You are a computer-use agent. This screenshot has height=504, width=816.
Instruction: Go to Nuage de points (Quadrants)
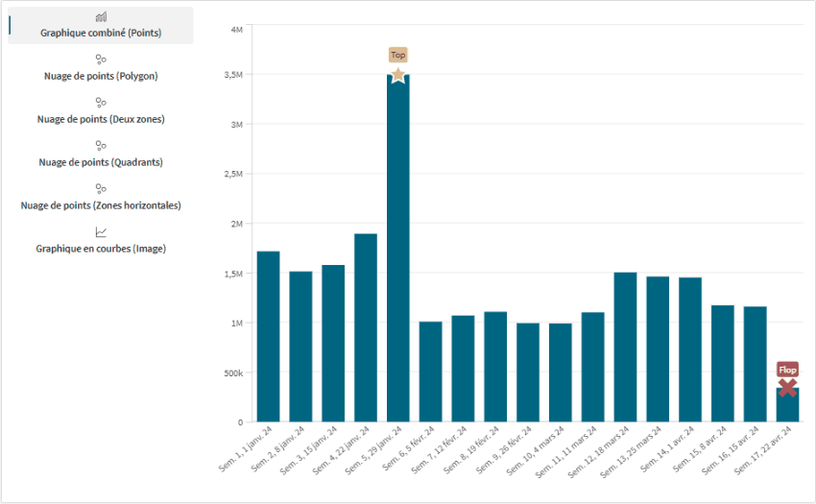[x=101, y=162]
